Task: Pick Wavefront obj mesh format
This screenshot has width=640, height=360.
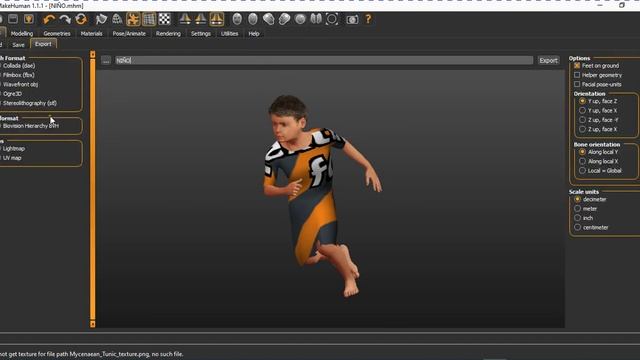Action: click(20, 84)
